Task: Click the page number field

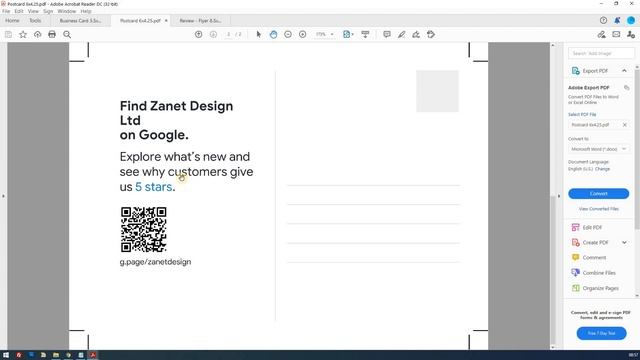Action: [x=229, y=35]
